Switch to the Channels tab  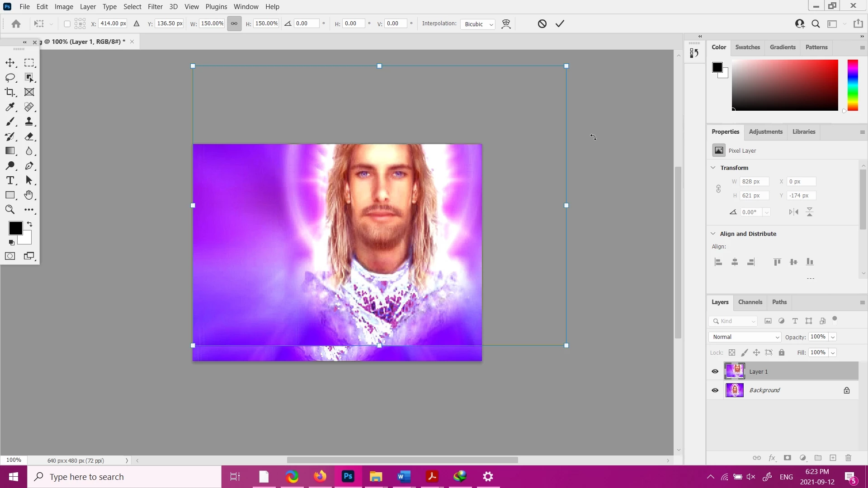tap(750, 302)
